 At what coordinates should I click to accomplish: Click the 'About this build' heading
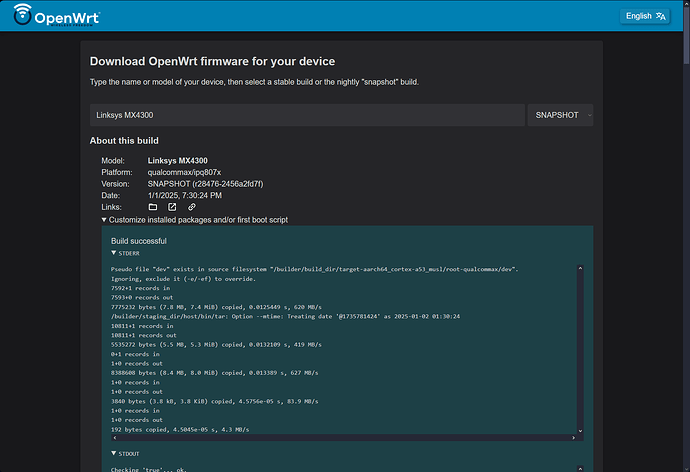[x=124, y=141]
